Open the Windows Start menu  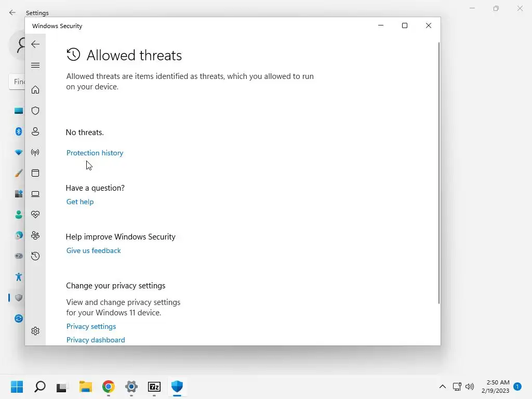coord(17,387)
